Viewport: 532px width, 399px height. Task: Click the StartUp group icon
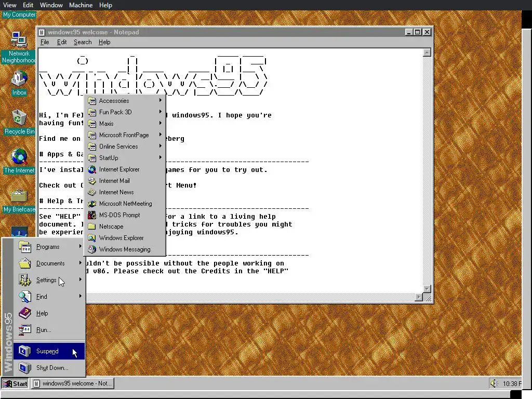tap(92, 158)
